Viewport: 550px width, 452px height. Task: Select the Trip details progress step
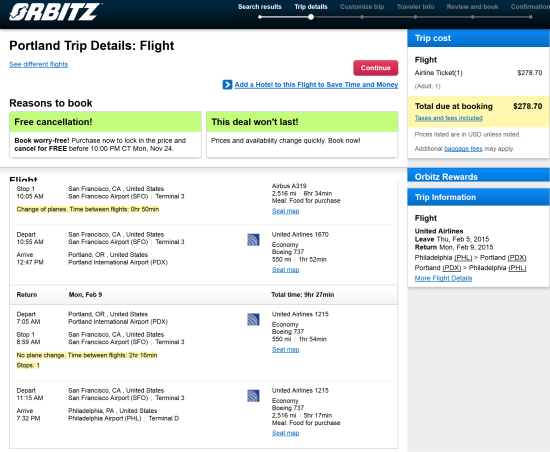(x=311, y=7)
